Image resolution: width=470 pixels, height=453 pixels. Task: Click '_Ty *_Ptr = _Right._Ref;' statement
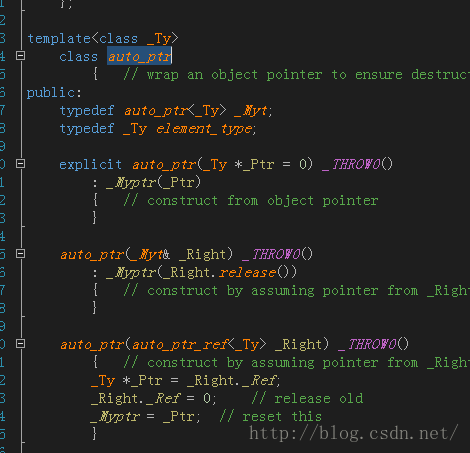[x=186, y=380]
